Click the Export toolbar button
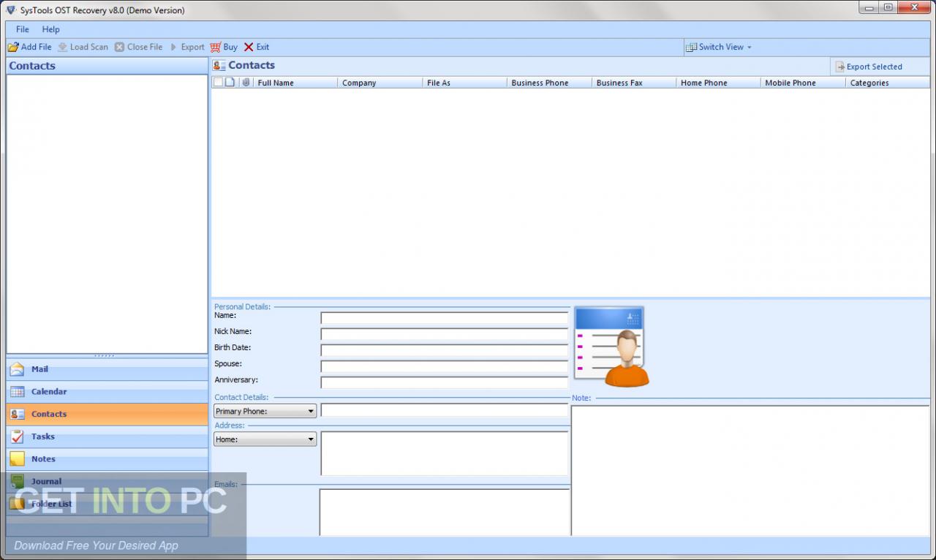 click(187, 47)
